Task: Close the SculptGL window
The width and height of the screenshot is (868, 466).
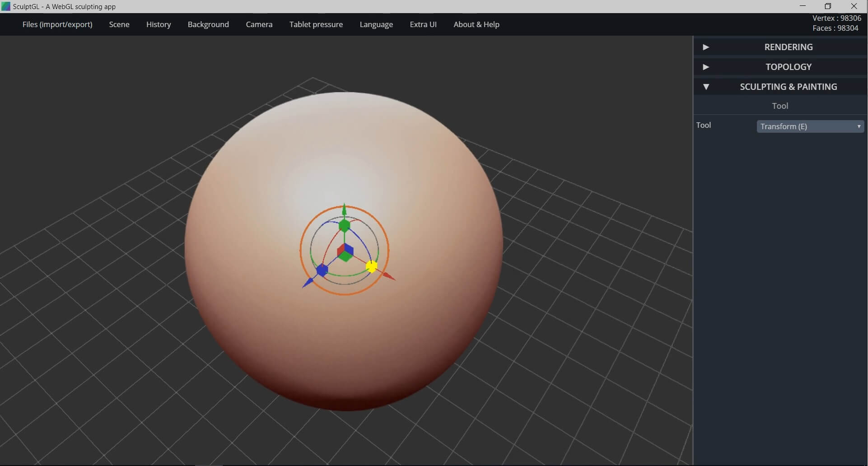Action: [854, 6]
